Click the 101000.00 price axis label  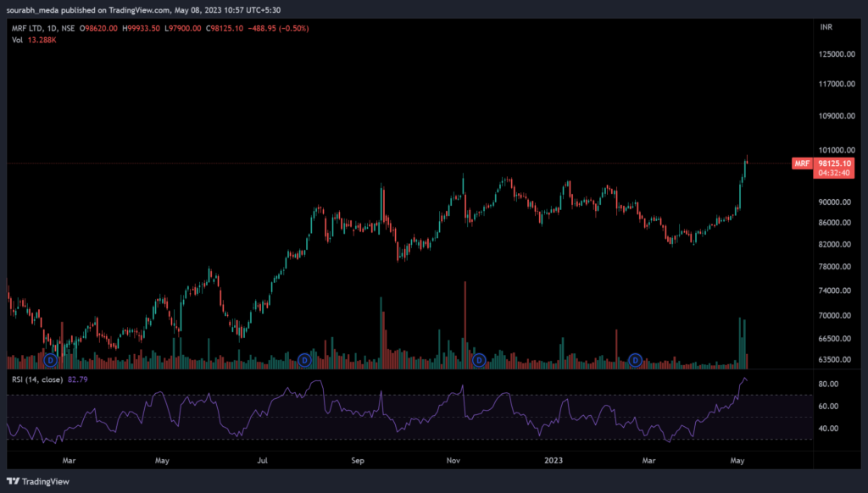click(x=837, y=151)
